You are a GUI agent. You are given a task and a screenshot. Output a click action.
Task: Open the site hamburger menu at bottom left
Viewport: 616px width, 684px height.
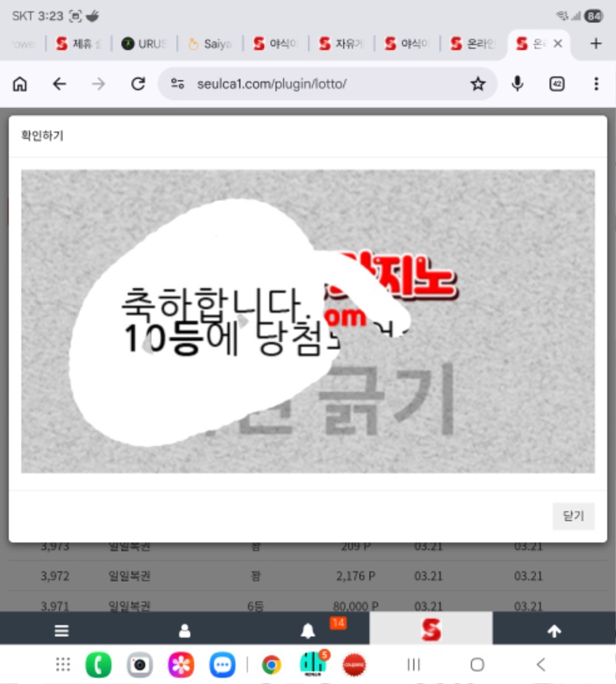click(x=61, y=629)
